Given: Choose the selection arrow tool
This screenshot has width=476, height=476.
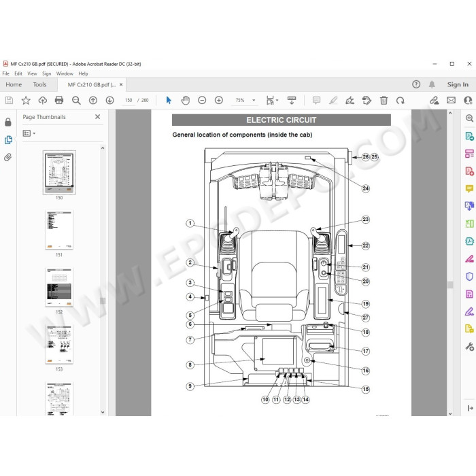Looking at the screenshot, I should coord(169,100).
